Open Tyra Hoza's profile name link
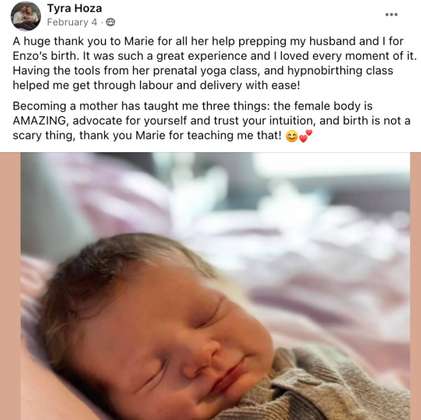This screenshot has width=421, height=420. pos(74,8)
